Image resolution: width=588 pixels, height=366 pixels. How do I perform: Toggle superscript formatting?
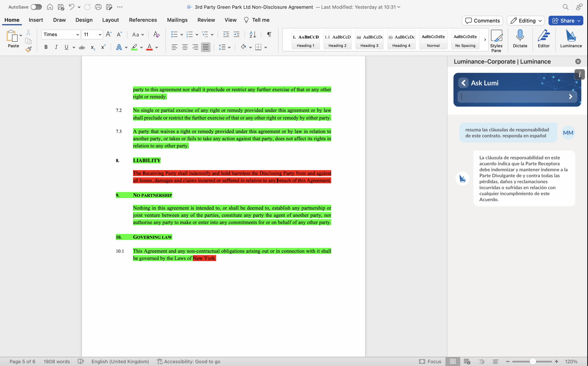[103, 47]
